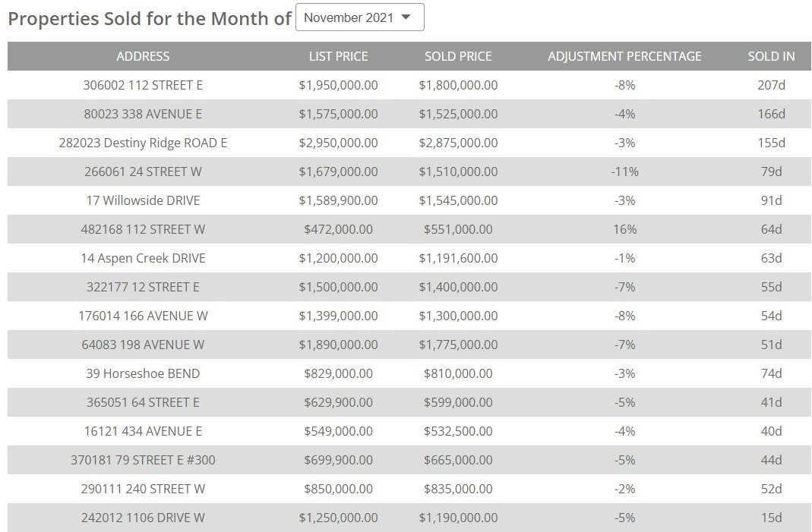Open the 282023 Destiny Ridge ROAD E listing
This screenshot has height=532, width=812.
tap(143, 143)
